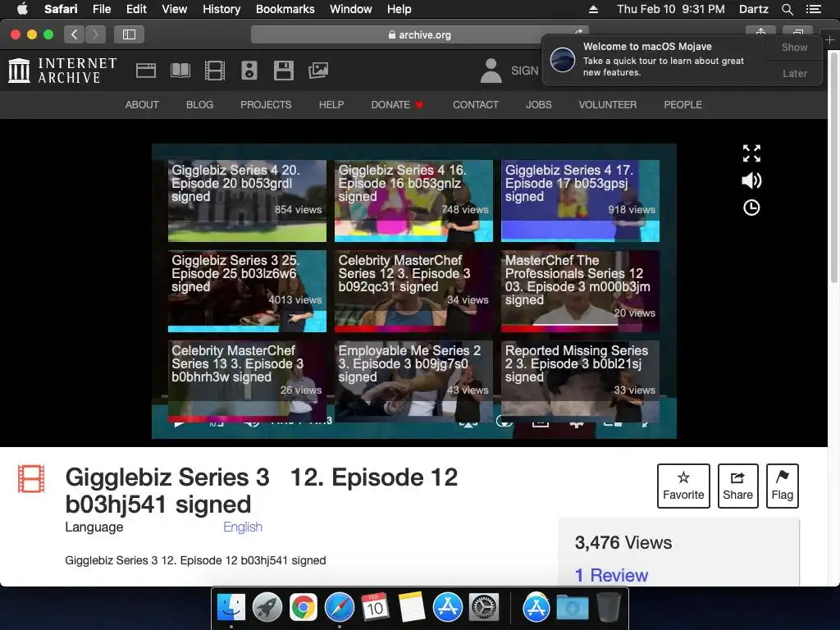Click the Flag button
Viewport: 840px width, 630px height.
pos(782,486)
